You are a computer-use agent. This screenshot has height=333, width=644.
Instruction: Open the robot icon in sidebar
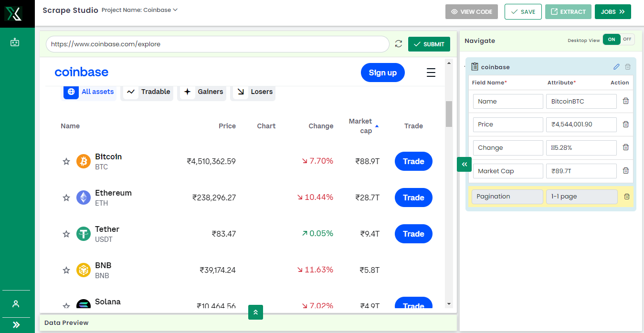point(15,42)
